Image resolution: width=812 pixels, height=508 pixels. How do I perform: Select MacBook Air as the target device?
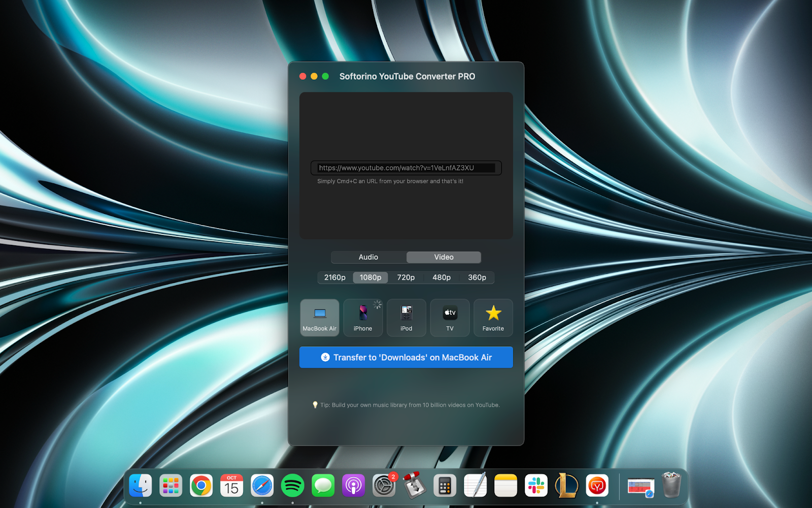click(320, 317)
